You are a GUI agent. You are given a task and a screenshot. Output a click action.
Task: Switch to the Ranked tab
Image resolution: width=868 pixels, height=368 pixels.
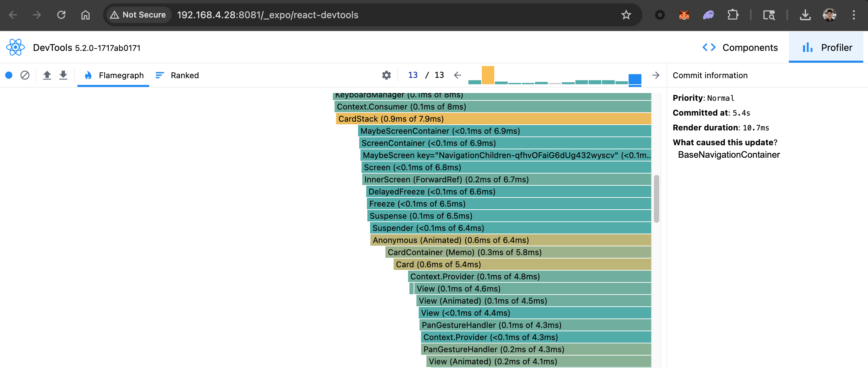tap(177, 75)
